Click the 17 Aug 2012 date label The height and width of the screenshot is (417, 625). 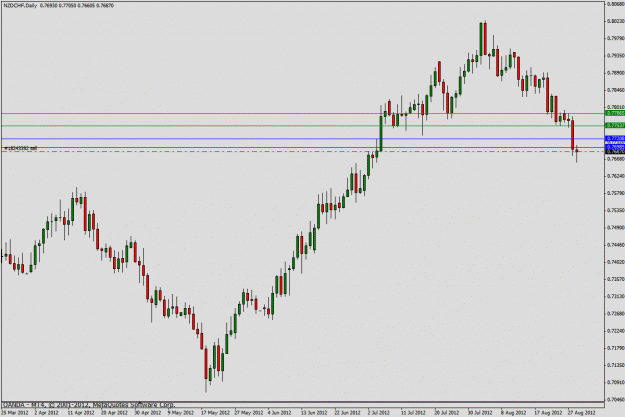pyautogui.click(x=548, y=413)
